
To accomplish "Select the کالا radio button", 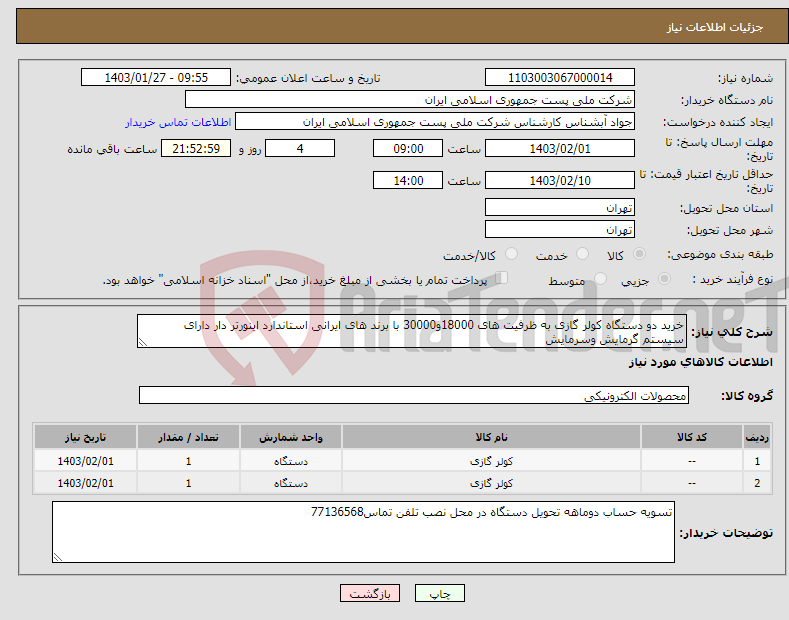I will [639, 254].
